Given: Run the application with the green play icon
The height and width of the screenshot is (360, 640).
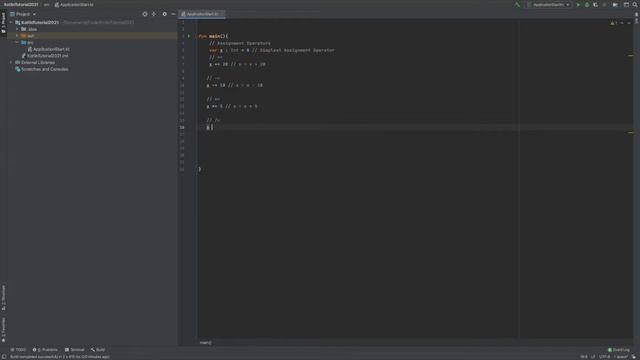Looking at the screenshot, I should (578, 5).
